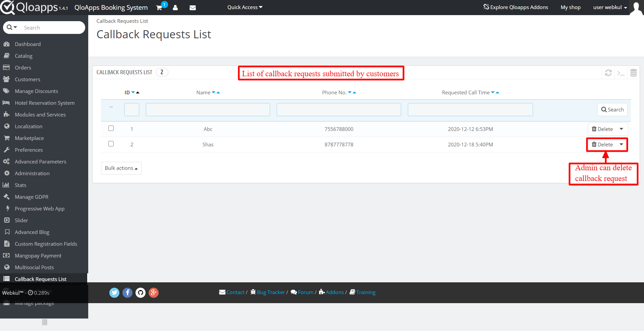Open the customer notifications person icon
Screen dimensions: 644x331
click(175, 7)
